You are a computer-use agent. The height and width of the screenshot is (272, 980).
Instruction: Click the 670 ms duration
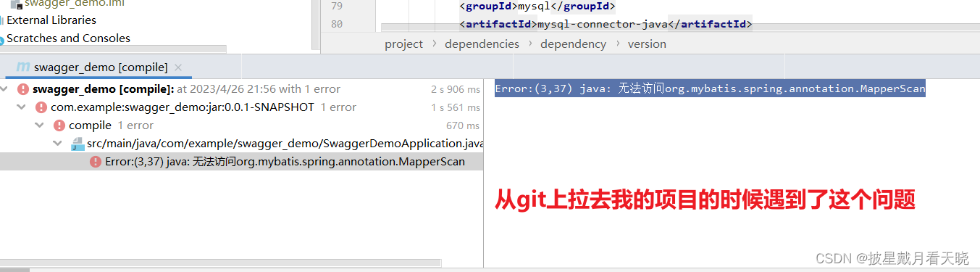(463, 125)
